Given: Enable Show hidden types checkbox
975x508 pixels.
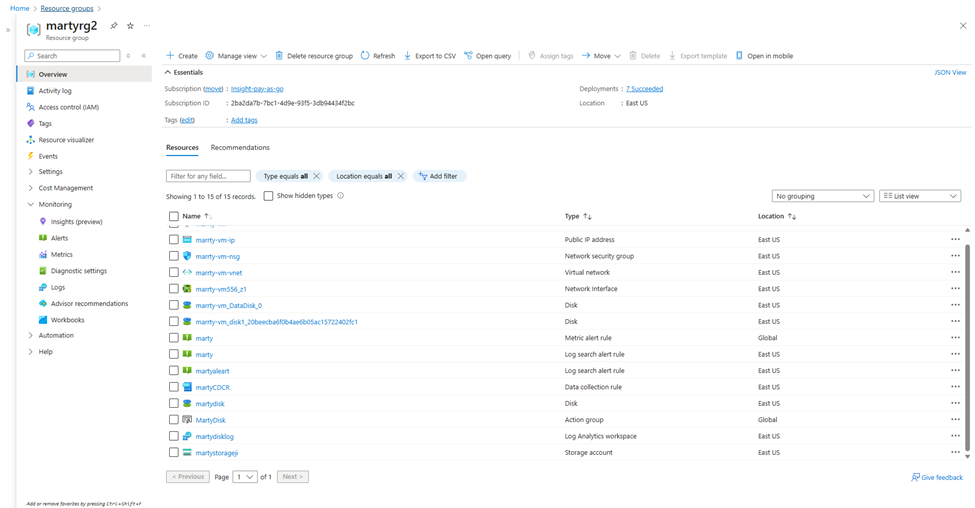Looking at the screenshot, I should [x=268, y=196].
